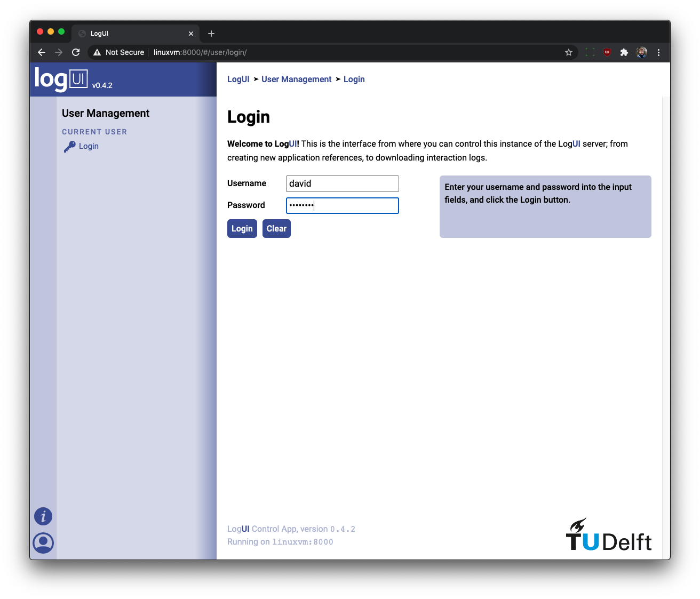700x599 pixels.
Task: Open a new tab with plus icon
Action: click(211, 34)
